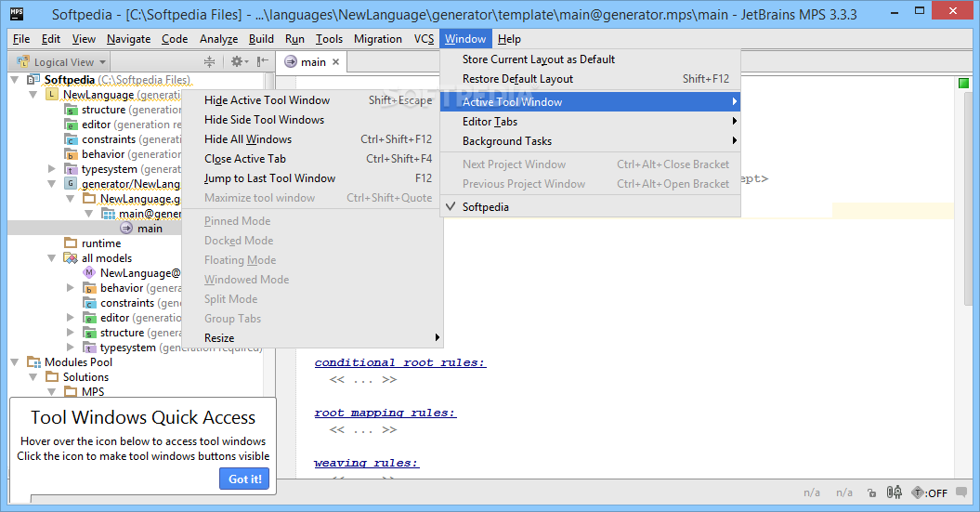Image resolution: width=980 pixels, height=512 pixels.
Task: Open the notifications speech bubble icon
Action: pyautogui.click(x=961, y=492)
